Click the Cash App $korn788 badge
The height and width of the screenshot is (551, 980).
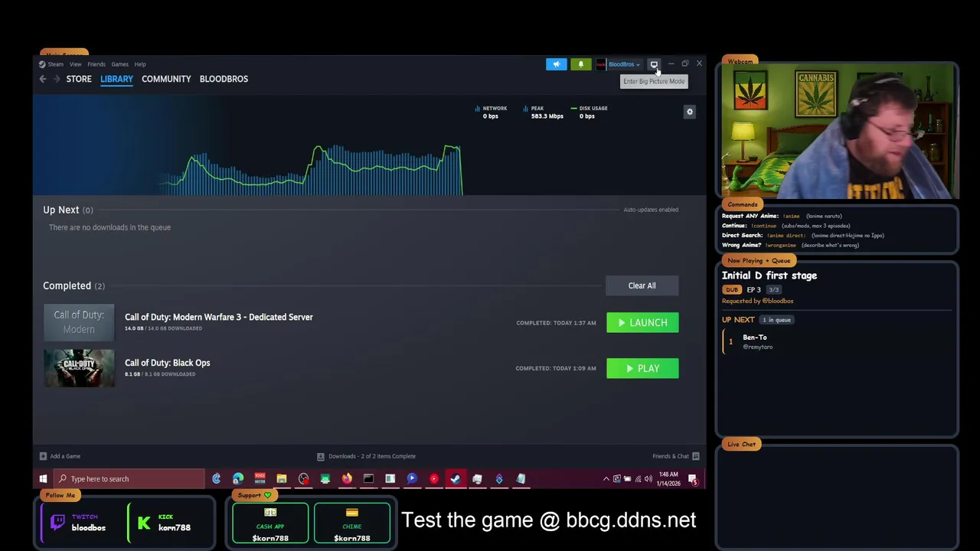tap(270, 523)
